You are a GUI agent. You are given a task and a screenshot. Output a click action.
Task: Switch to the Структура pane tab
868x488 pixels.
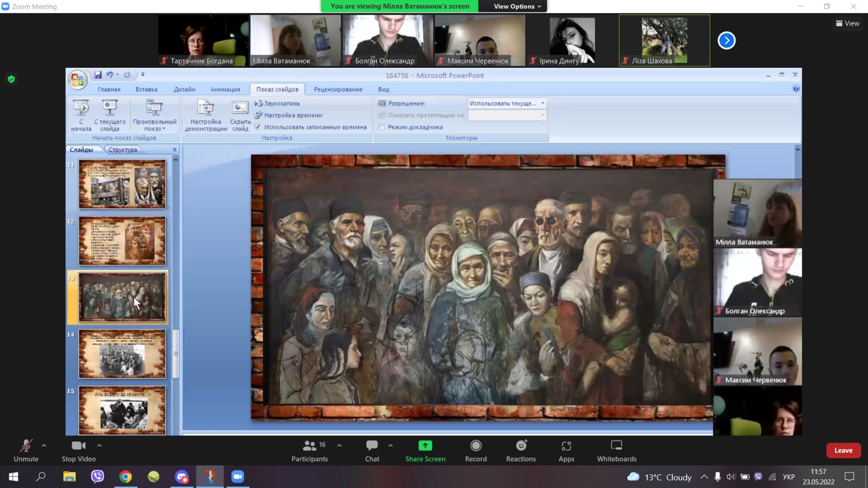123,150
